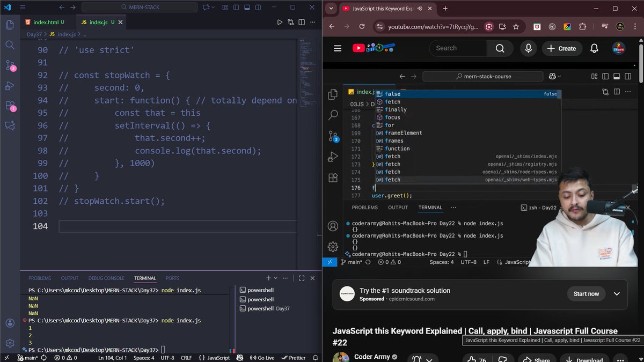Viewport: 644px width, 362px height.
Task: Add a new terminal with plus icon
Action: point(269,278)
